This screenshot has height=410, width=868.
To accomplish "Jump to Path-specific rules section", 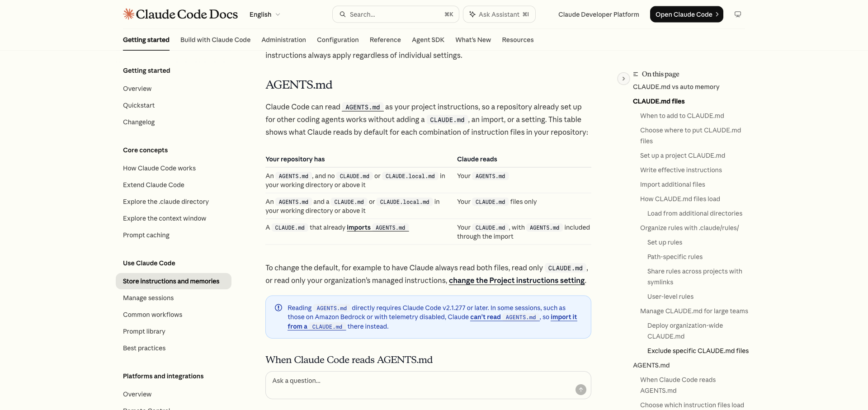I will click(675, 257).
